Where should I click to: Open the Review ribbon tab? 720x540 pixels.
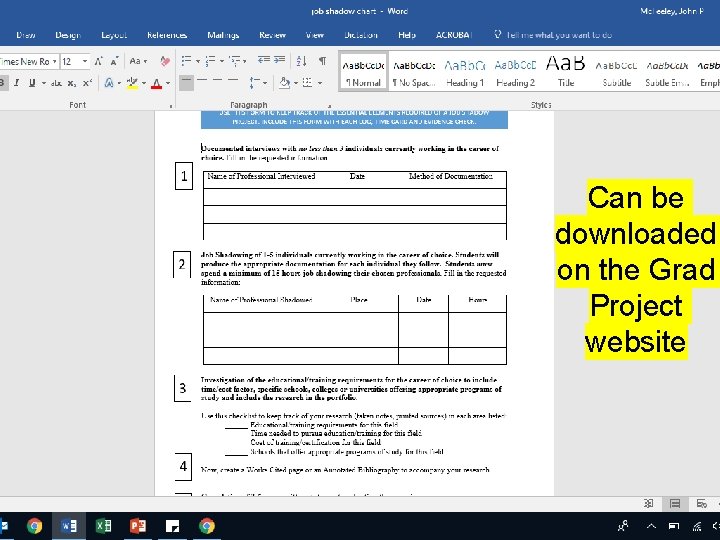[272, 35]
